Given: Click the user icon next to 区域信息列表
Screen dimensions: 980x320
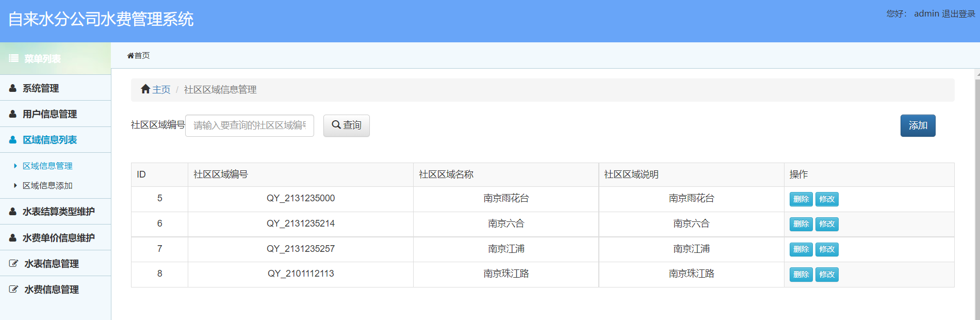Looking at the screenshot, I should (13, 140).
